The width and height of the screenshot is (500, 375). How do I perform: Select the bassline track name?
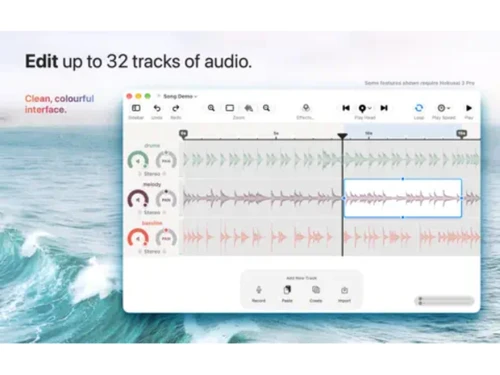(152, 223)
